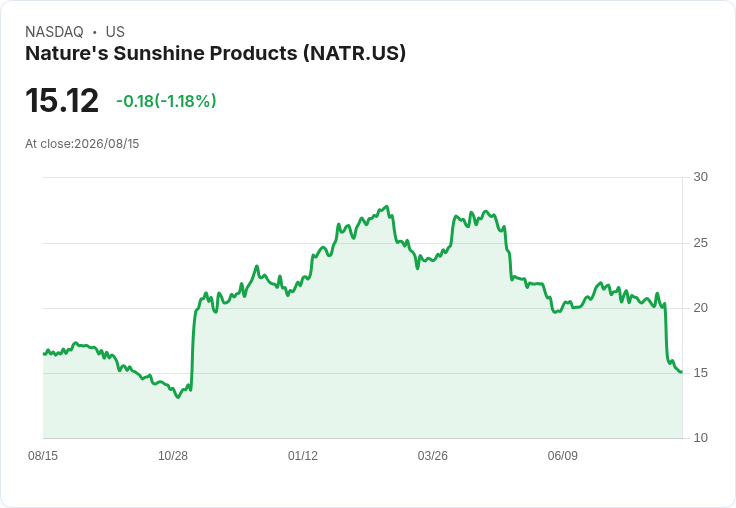
Task: Click the chart's highest peak near 28
Action: [x=387, y=206]
